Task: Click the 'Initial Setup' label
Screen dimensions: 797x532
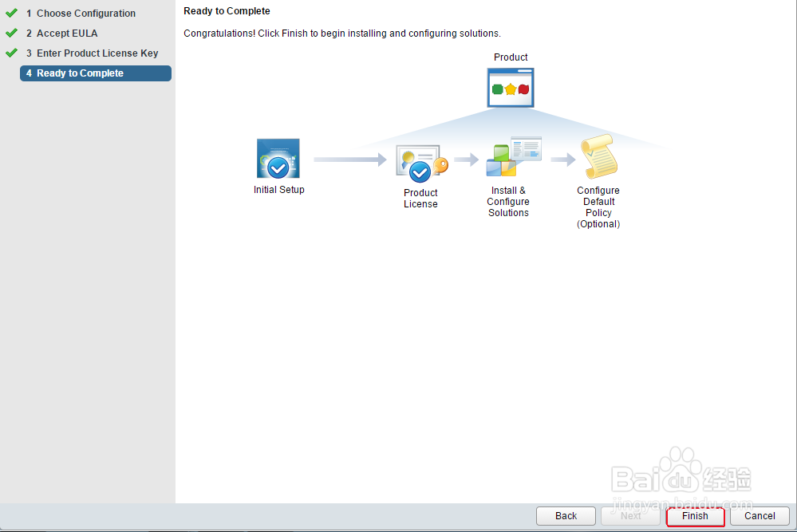Action: 278,190
